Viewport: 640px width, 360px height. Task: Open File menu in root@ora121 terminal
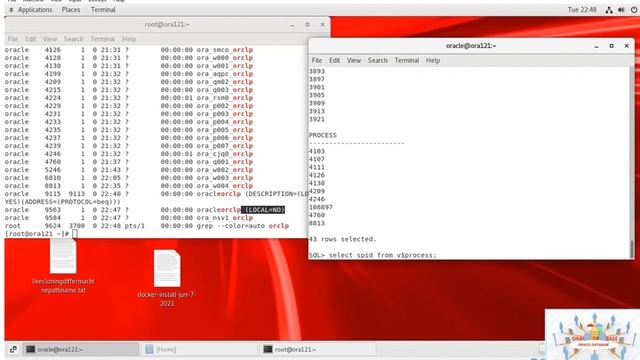click(13, 39)
